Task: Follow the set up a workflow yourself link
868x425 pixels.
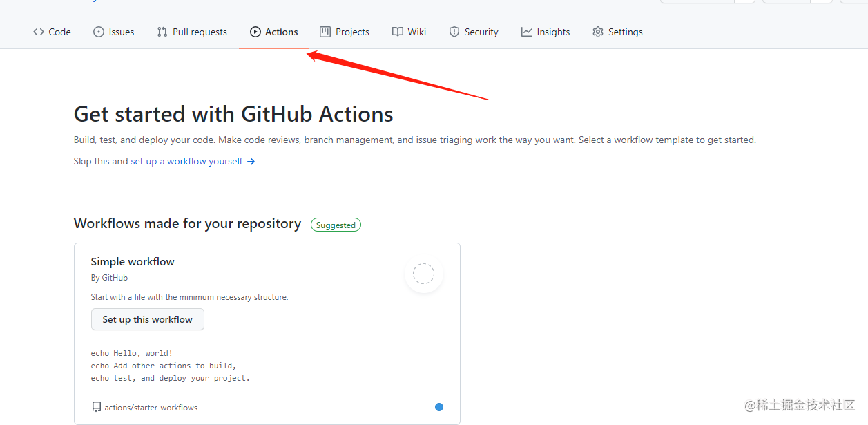Action: coord(187,161)
